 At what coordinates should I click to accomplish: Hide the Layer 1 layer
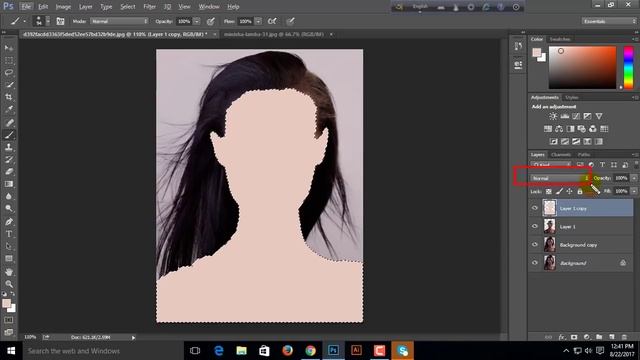pyautogui.click(x=535, y=227)
